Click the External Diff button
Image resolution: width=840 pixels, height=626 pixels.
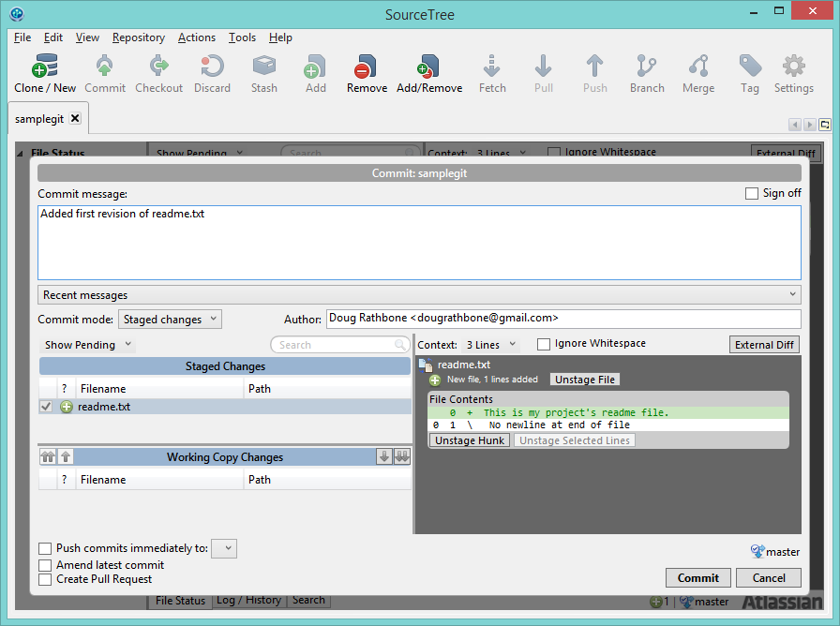click(764, 345)
